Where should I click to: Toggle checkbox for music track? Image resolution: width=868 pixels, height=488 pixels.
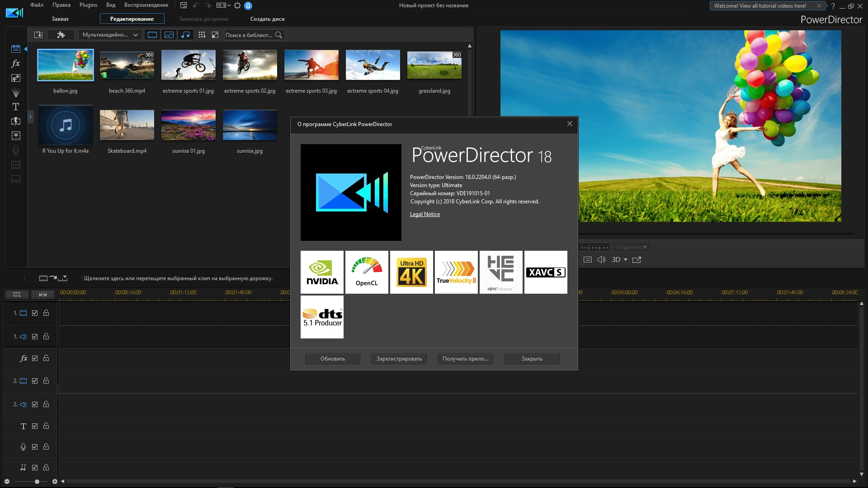tap(35, 468)
